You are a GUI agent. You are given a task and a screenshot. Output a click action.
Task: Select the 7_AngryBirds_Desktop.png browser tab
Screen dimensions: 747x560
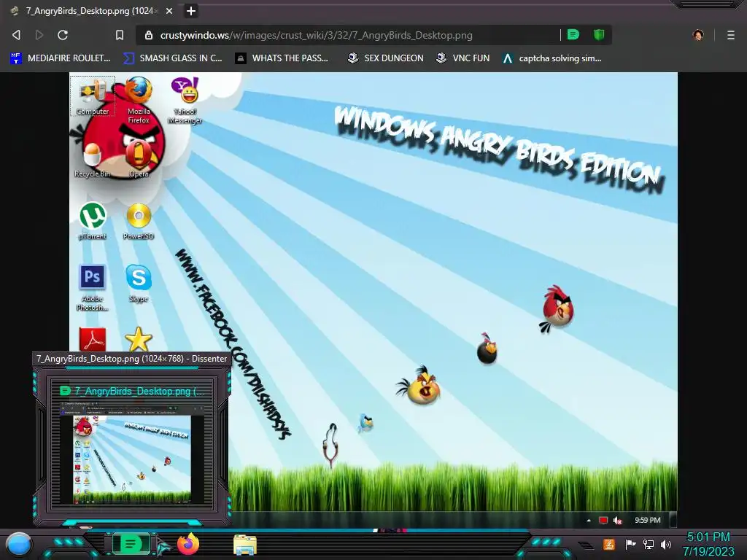pos(90,10)
